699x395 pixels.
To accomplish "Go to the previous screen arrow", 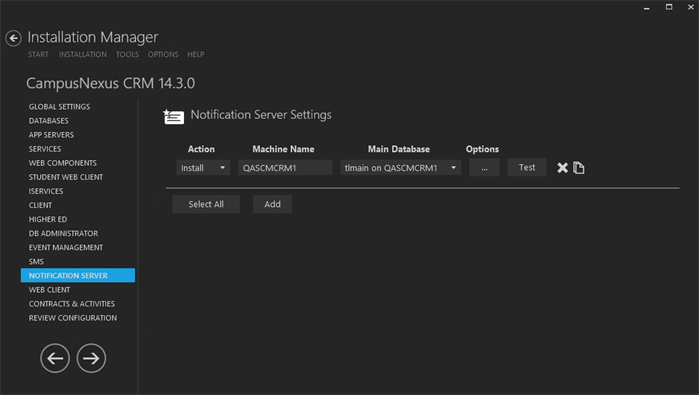I will 55,358.
